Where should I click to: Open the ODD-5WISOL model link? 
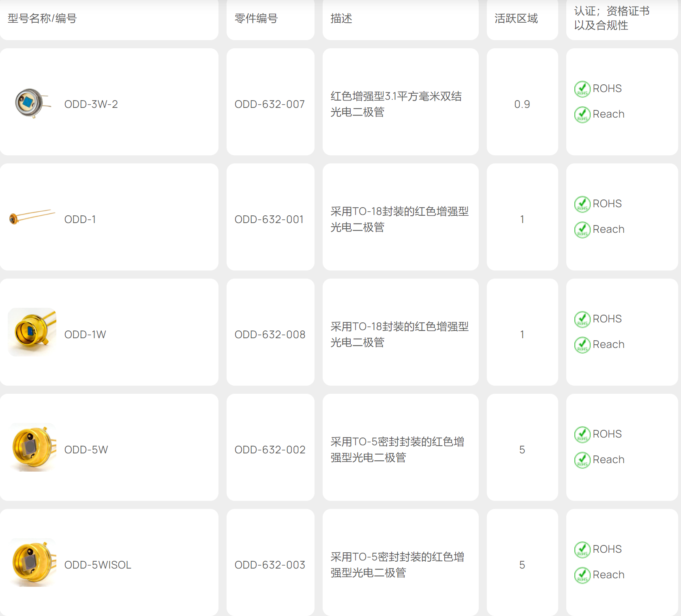pos(98,565)
